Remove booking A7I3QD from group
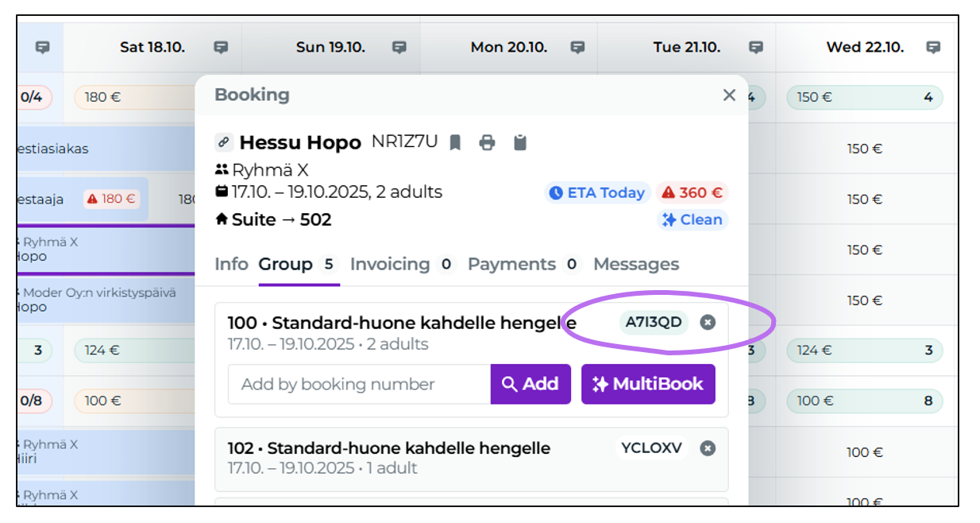This screenshot has height=523, width=980. point(708,322)
